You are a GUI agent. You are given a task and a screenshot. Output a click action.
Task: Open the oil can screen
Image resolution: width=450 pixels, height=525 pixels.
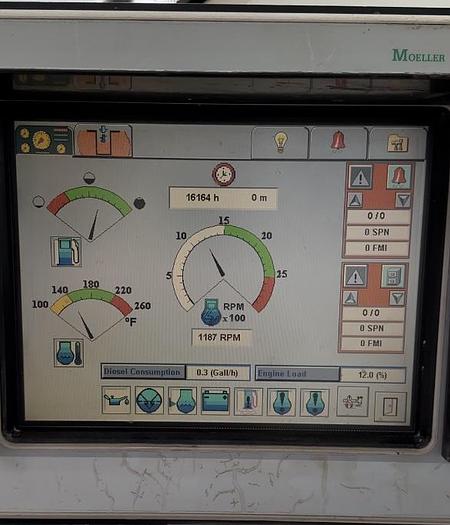click(116, 400)
